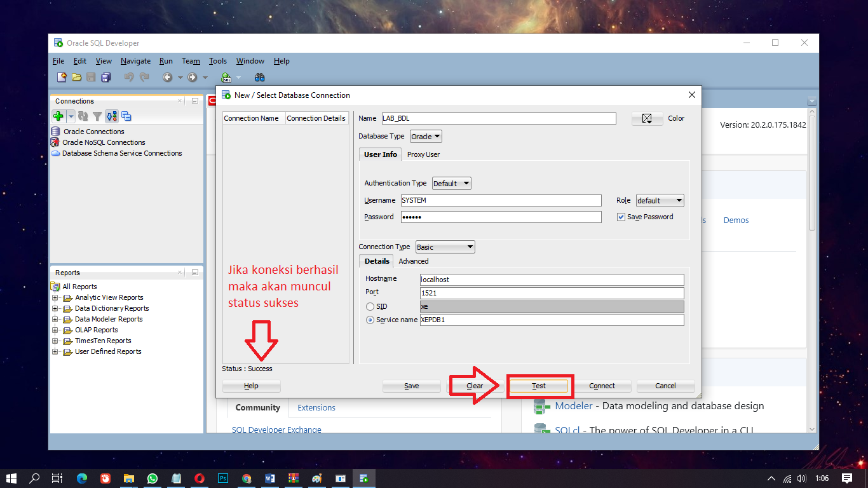Click the Help button in the dialog
This screenshot has height=488, width=868.
coord(251,386)
